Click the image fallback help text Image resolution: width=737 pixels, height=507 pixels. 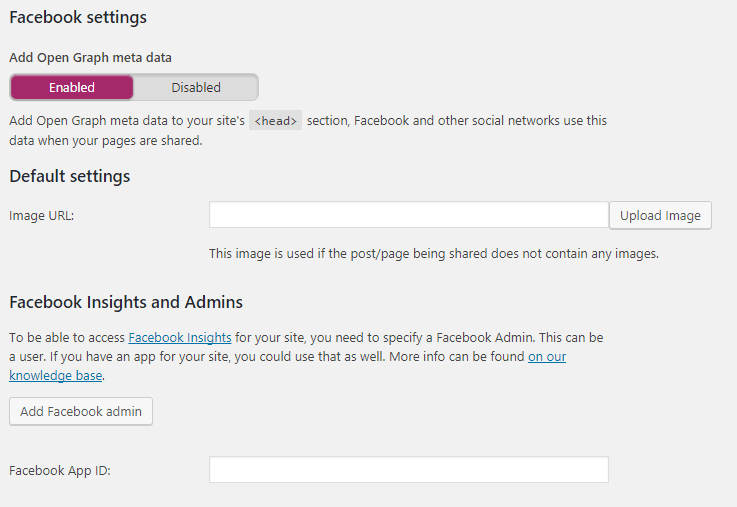click(433, 254)
